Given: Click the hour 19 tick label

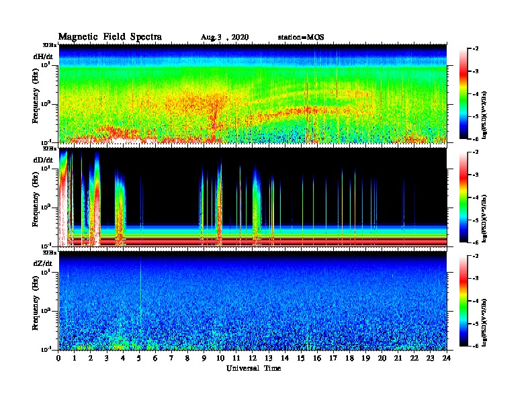Looking at the screenshot, I should [x=365, y=358].
